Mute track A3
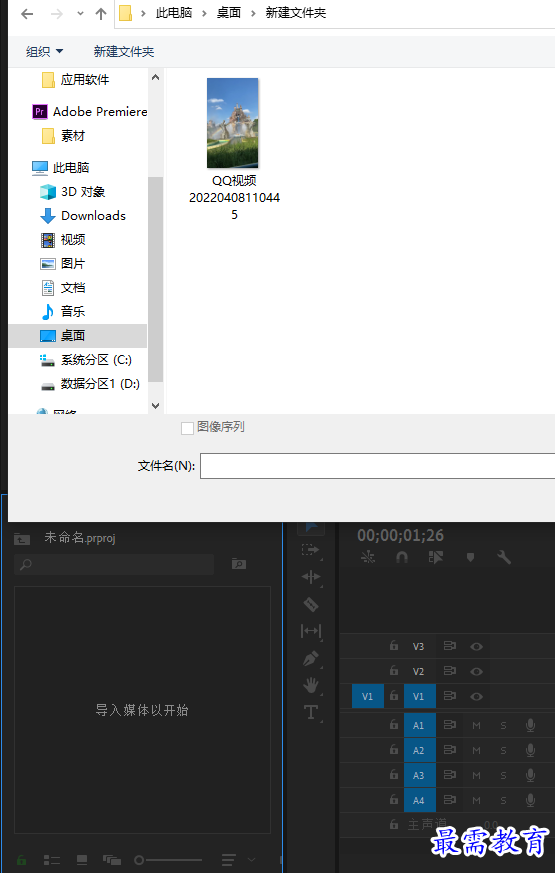This screenshot has height=873, width=555. coord(477,775)
